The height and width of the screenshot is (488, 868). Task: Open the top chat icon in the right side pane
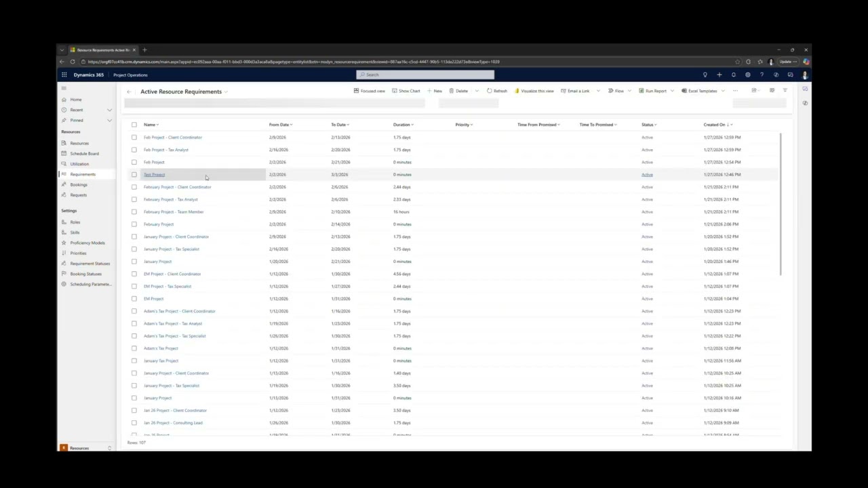pos(805,89)
